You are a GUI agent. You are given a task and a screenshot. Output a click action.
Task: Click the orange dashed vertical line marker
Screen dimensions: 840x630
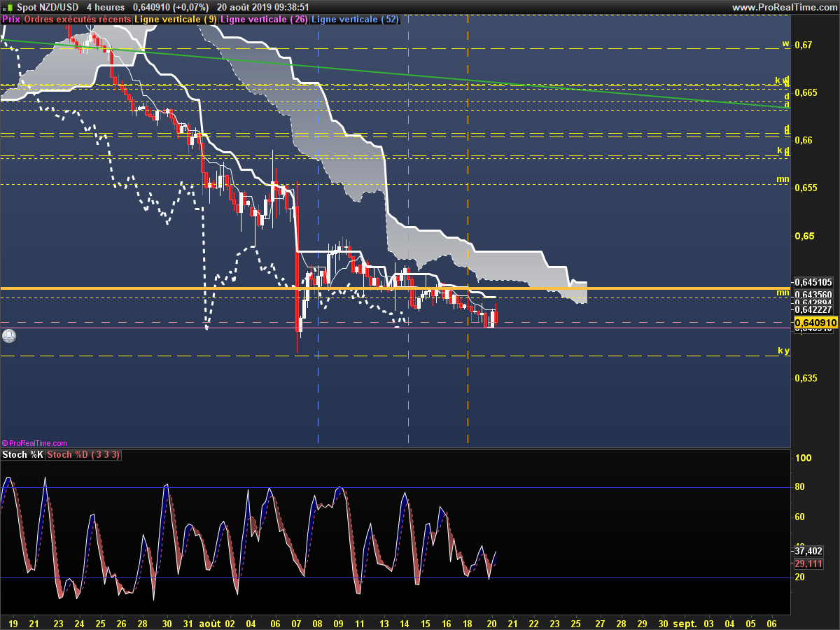point(468,231)
